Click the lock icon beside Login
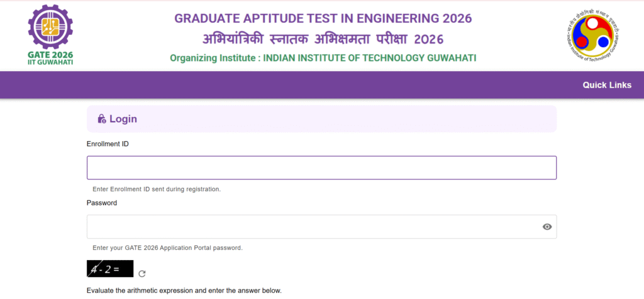This screenshot has height=299, width=644. click(102, 119)
